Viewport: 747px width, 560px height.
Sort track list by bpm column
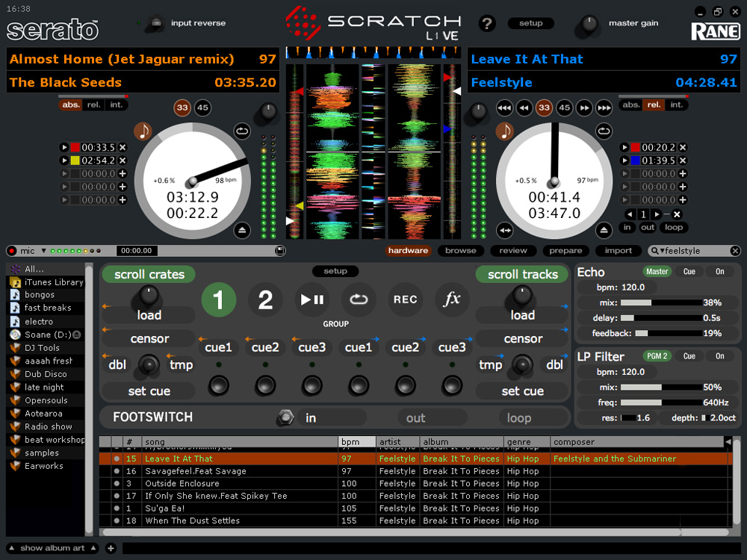(x=357, y=442)
